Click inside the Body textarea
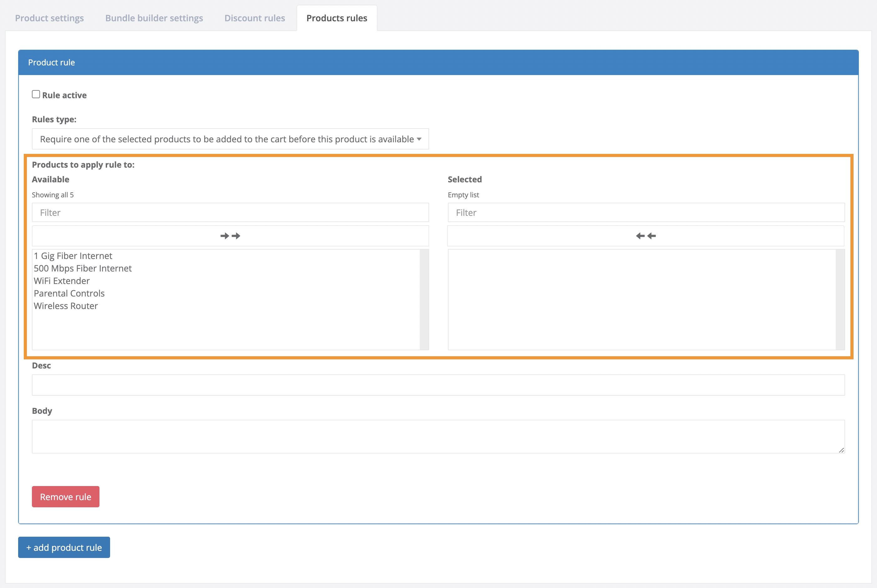 (438, 436)
